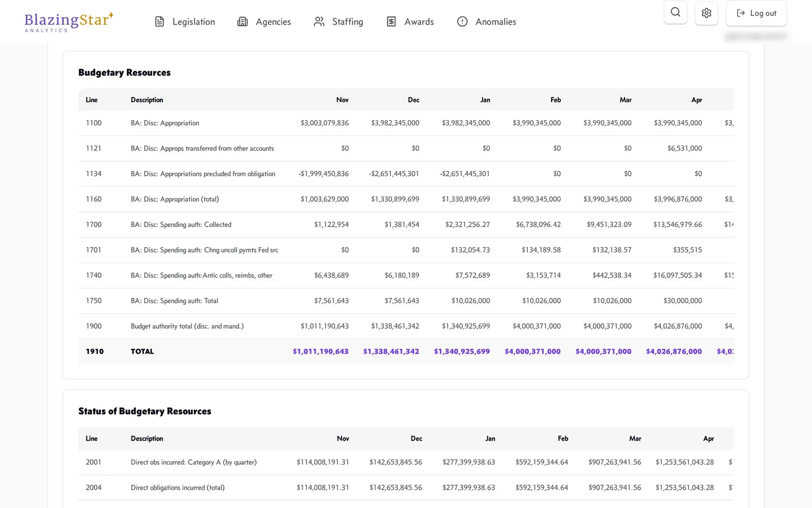Click $30,000,000 in Spending auth: Total row
Image resolution: width=812 pixels, height=508 pixels.
[x=683, y=301]
